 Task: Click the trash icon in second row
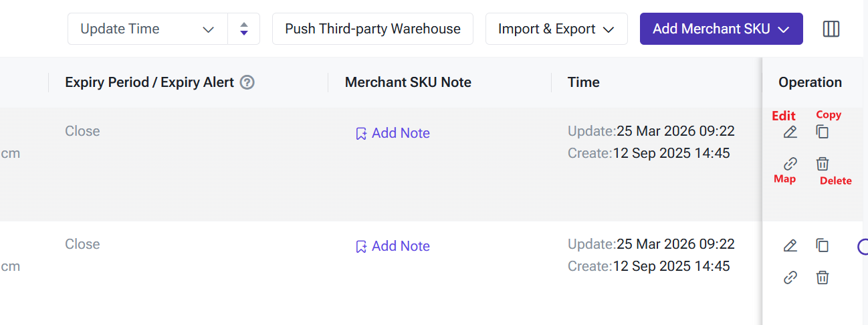tap(823, 278)
